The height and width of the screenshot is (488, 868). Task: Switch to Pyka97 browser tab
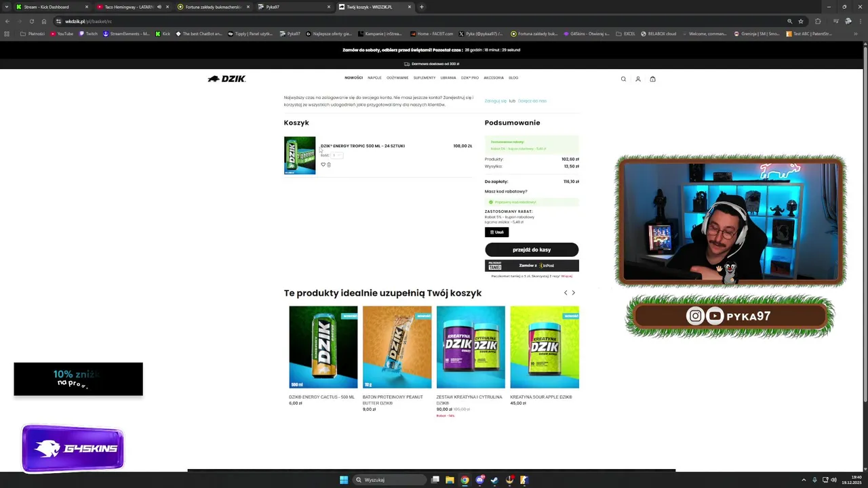click(294, 7)
